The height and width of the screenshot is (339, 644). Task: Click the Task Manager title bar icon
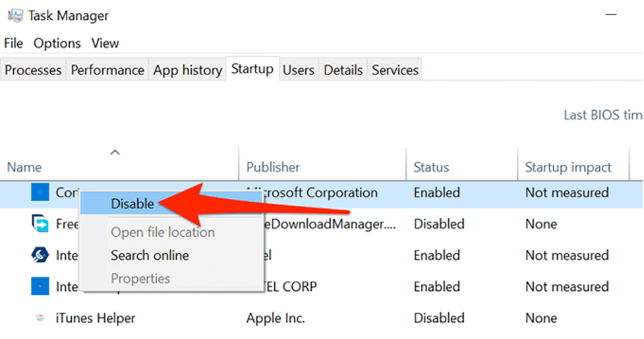[15, 16]
